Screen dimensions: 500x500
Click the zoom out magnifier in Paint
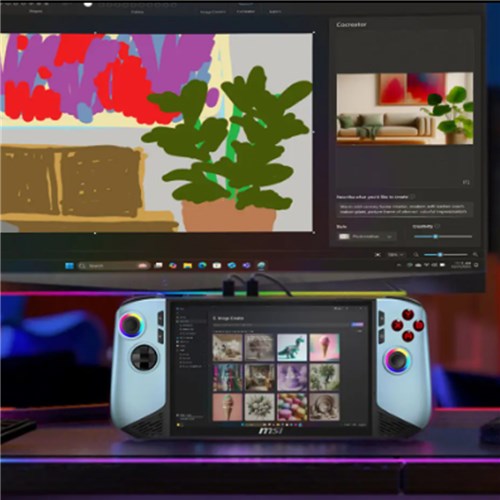tap(416, 255)
